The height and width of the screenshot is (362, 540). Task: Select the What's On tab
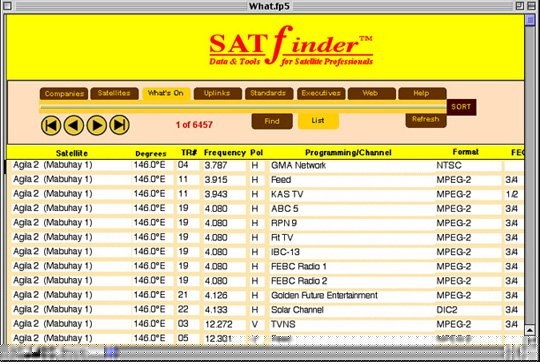coord(166,93)
